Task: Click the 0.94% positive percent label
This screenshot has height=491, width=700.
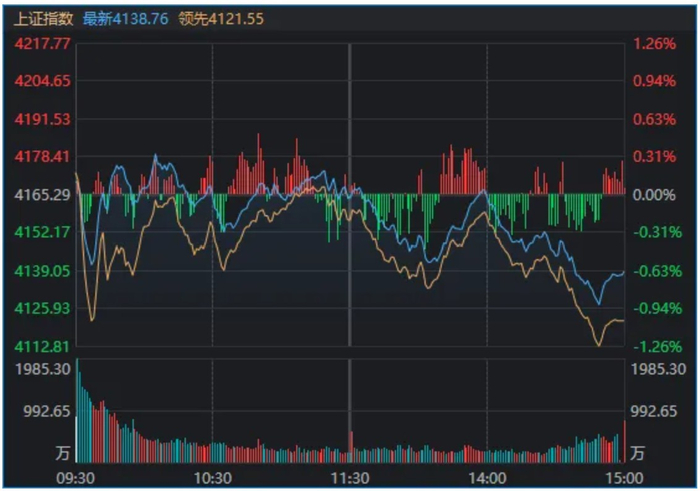Action: [654, 81]
